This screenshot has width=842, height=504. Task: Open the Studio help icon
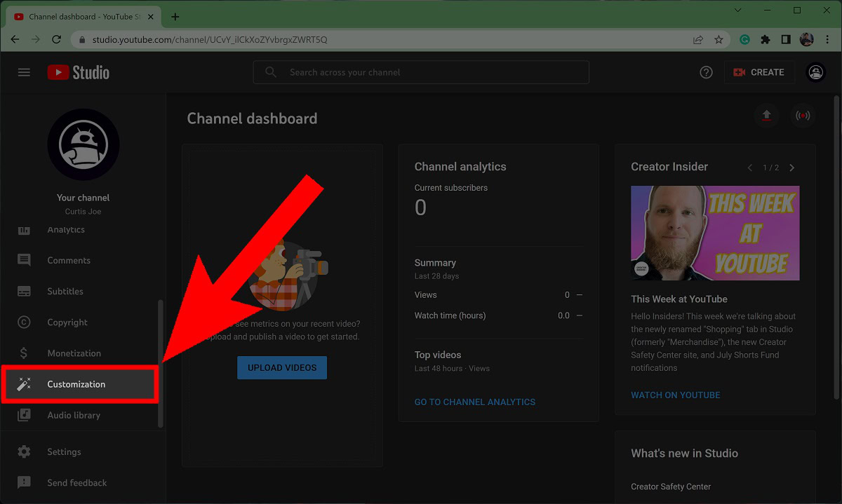(x=706, y=72)
